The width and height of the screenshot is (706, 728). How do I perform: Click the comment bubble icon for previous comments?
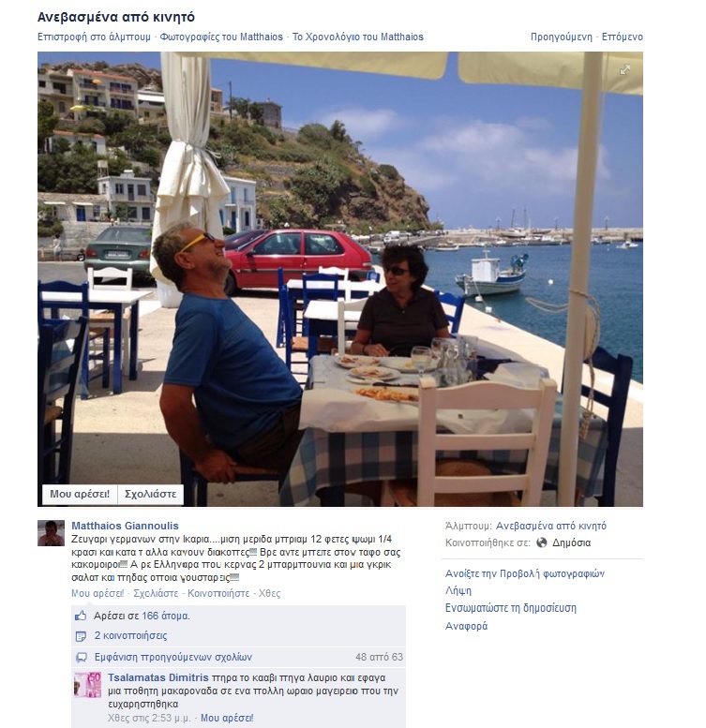(81, 658)
